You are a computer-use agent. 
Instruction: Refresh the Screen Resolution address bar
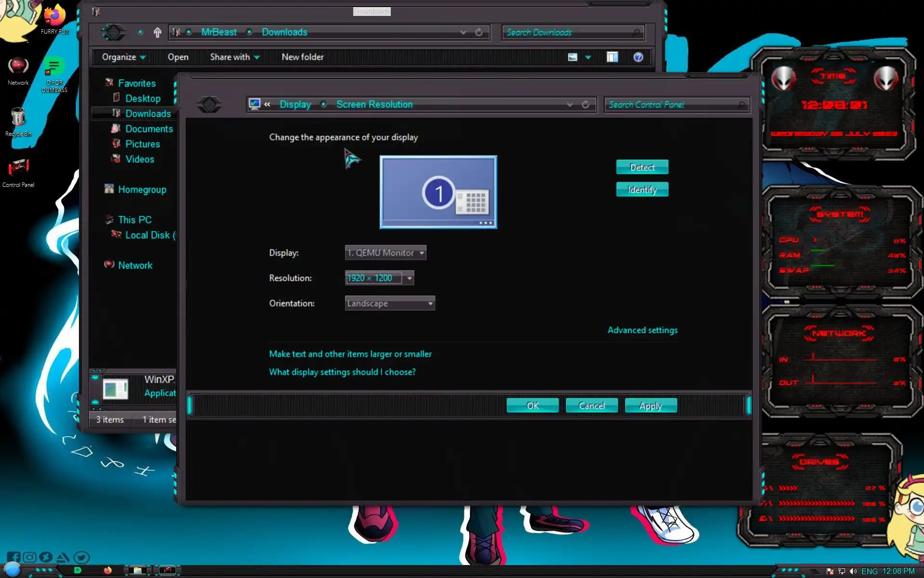(585, 105)
